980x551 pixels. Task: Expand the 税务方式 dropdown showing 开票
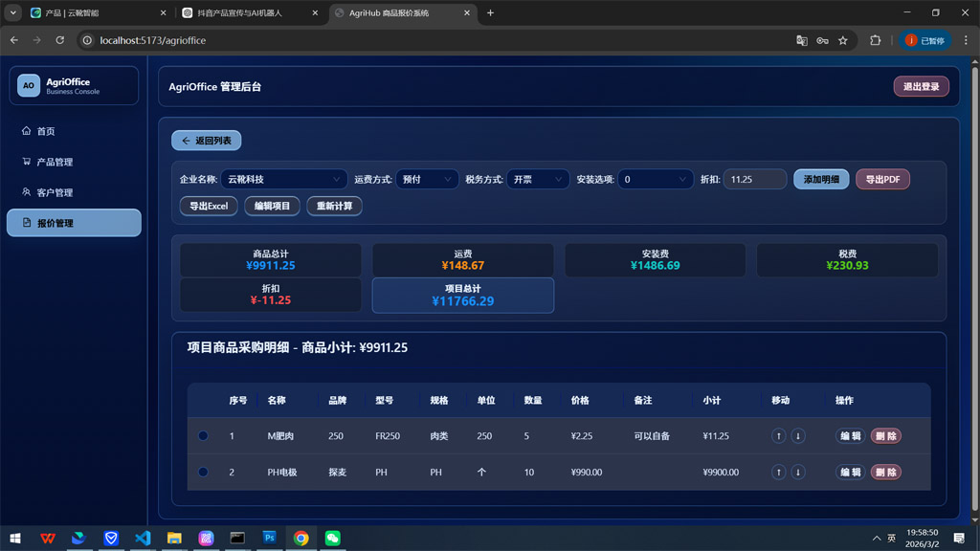(538, 178)
